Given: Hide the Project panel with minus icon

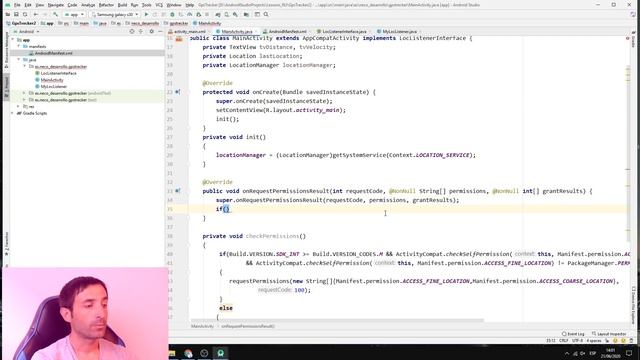Looking at the screenshot, I should [160, 31].
